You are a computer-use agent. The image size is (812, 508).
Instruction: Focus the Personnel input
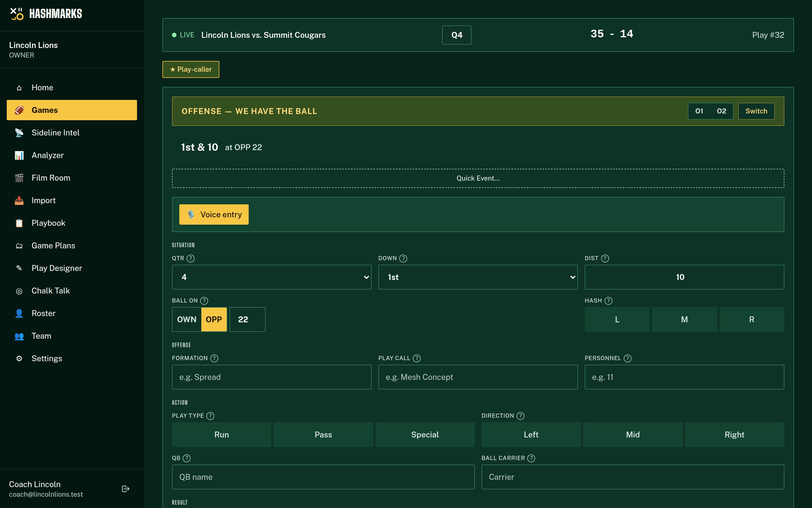pyautogui.click(x=684, y=377)
